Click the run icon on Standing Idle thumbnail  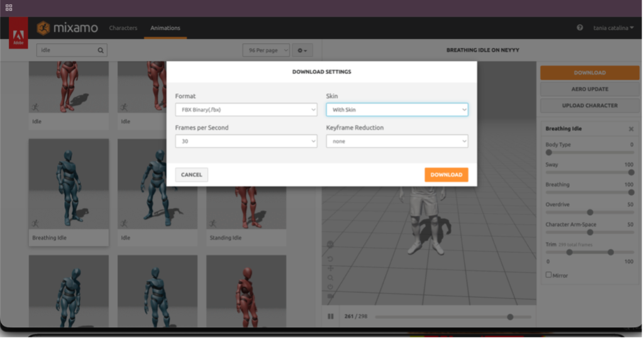pos(213,223)
